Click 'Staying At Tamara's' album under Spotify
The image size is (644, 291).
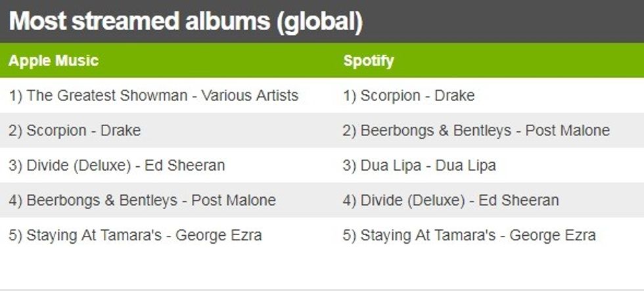[428, 235]
